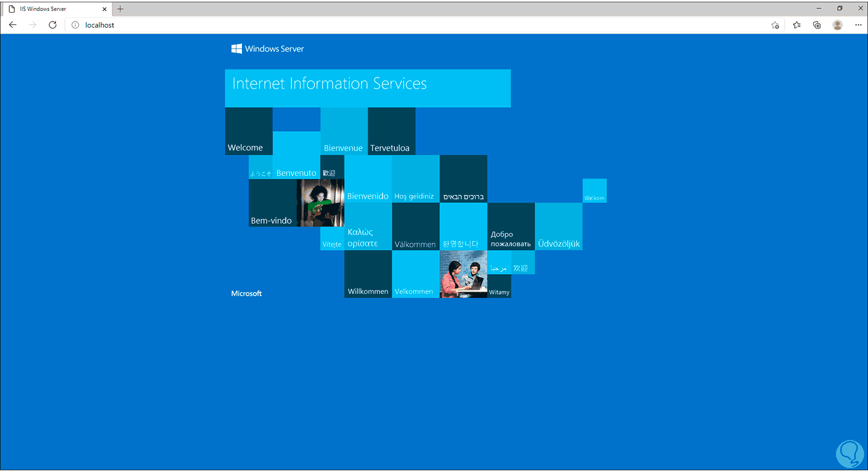Click the Witamy tile
The height and width of the screenshot is (472, 868).
(x=499, y=286)
